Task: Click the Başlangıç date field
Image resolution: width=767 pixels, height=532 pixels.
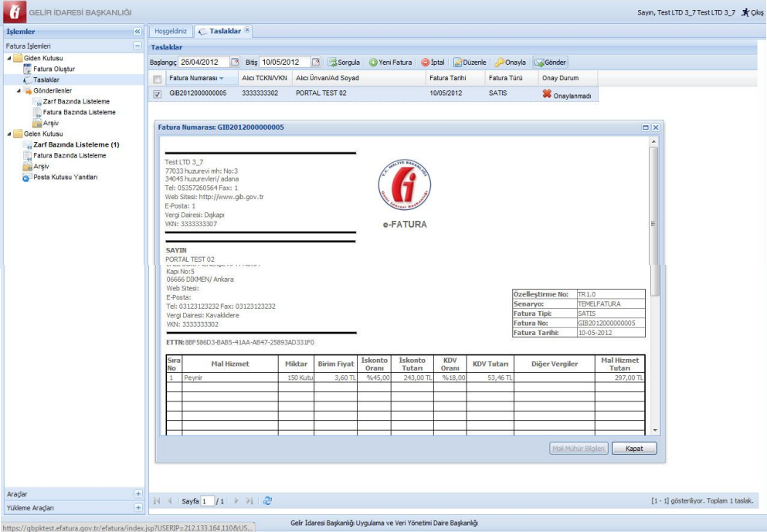Action: point(204,62)
